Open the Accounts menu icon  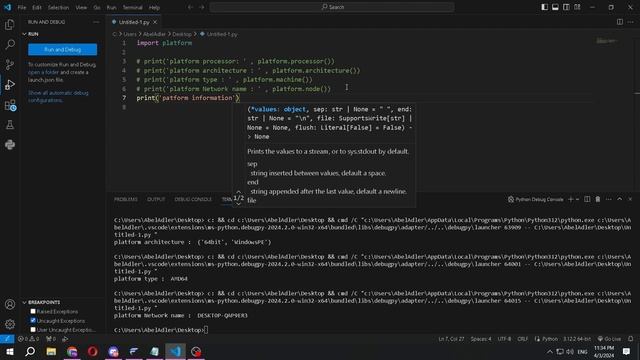pos(10,304)
